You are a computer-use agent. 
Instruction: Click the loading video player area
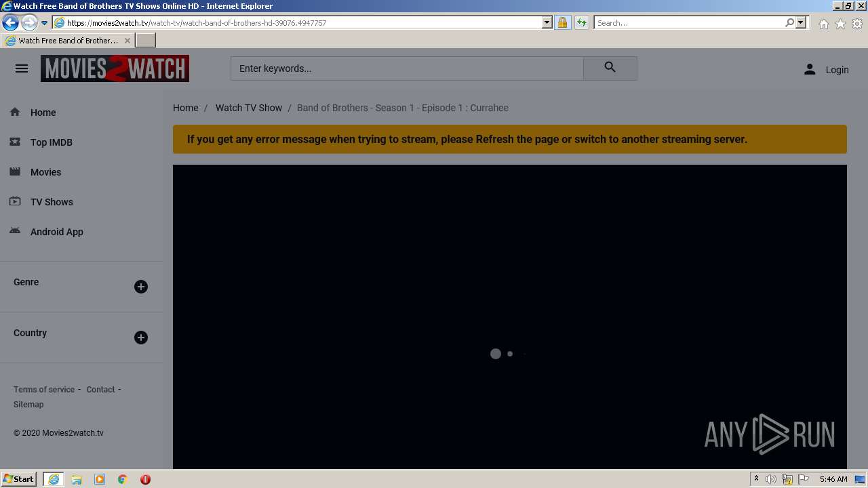tap(510, 317)
